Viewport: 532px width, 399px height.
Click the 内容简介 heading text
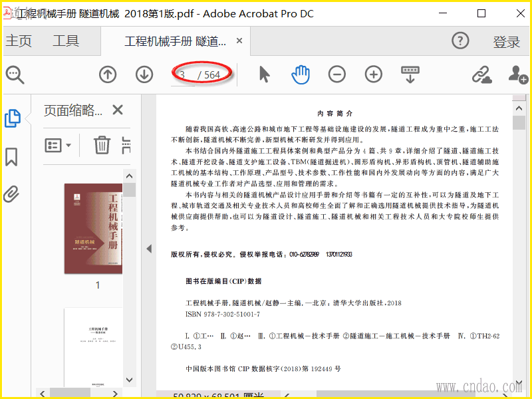(x=335, y=114)
